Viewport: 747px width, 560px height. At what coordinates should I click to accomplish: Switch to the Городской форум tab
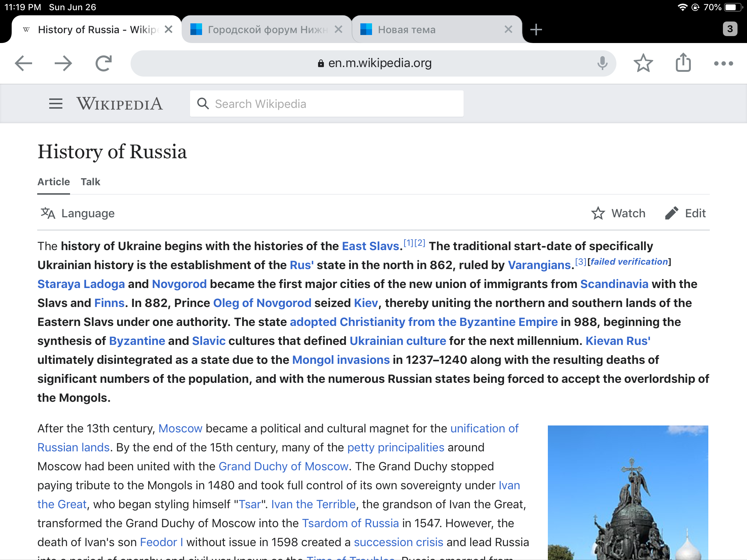[x=267, y=30]
